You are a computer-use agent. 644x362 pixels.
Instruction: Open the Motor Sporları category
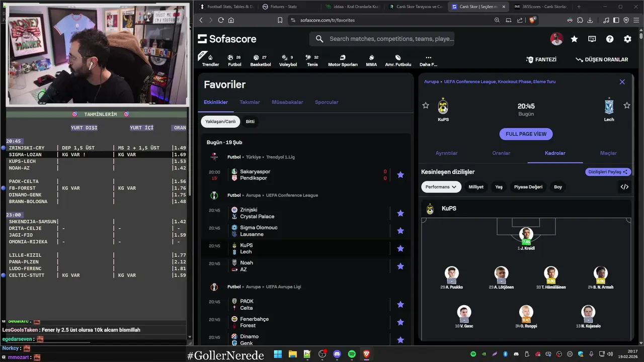click(343, 60)
